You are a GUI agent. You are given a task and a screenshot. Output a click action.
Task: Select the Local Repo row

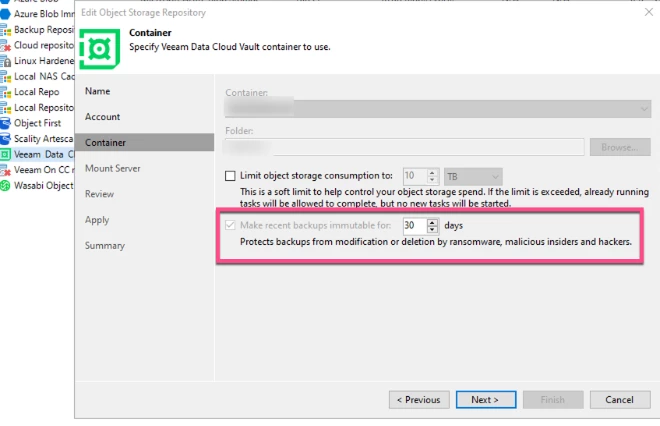click(37, 92)
